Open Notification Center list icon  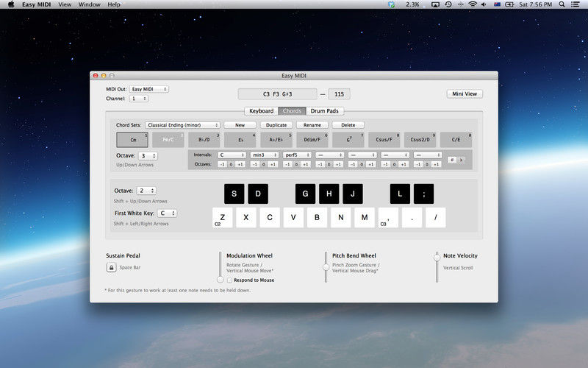click(575, 4)
